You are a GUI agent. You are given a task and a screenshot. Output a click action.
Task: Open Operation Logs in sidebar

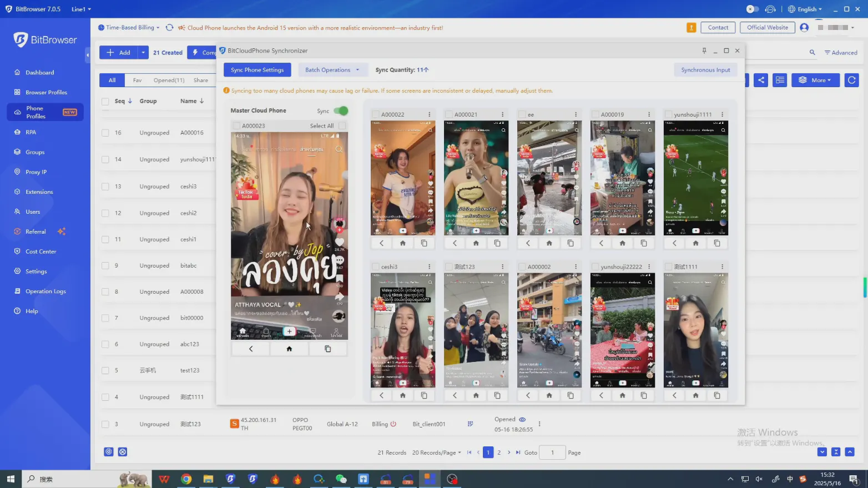46,291
